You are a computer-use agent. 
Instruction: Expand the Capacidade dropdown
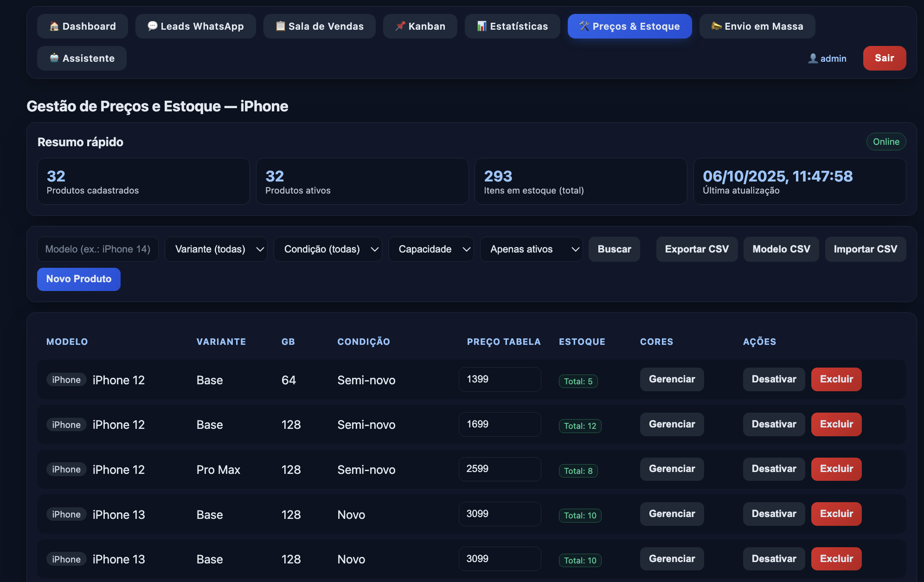click(x=430, y=249)
